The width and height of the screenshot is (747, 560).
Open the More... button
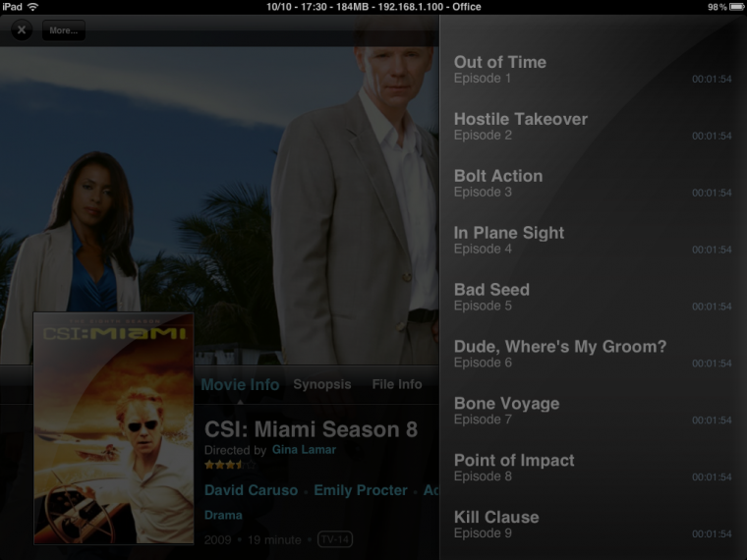[63, 30]
